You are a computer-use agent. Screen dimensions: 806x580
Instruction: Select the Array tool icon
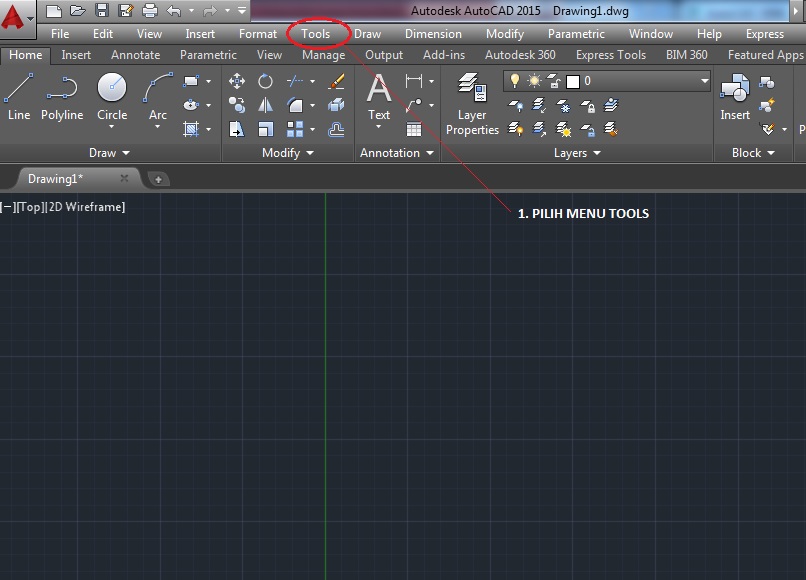pyautogui.click(x=295, y=129)
